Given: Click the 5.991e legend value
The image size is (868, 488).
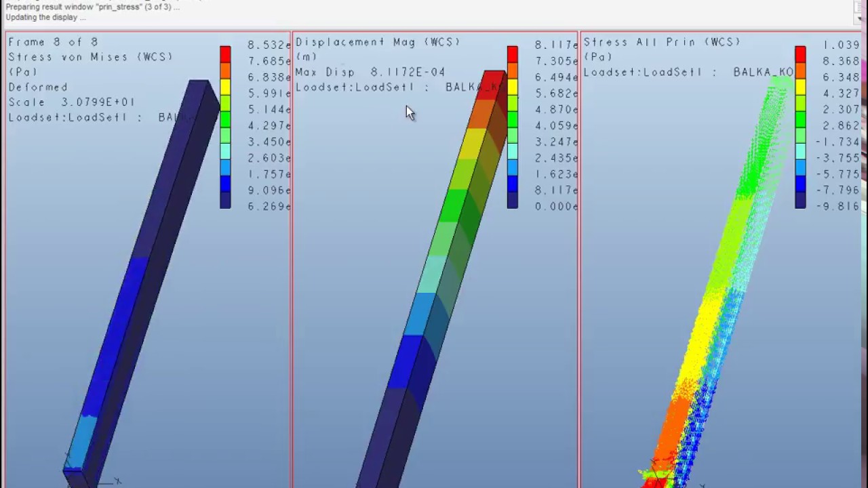Looking at the screenshot, I should pyautogui.click(x=269, y=94).
